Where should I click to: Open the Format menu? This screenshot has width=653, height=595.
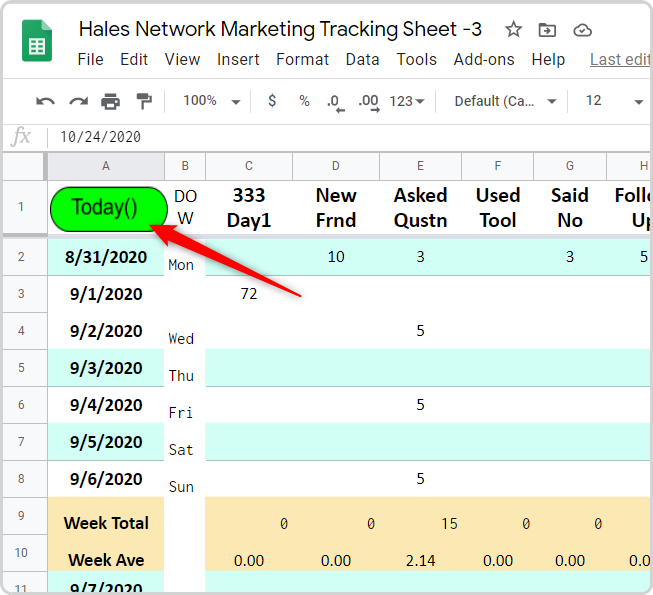[302, 59]
